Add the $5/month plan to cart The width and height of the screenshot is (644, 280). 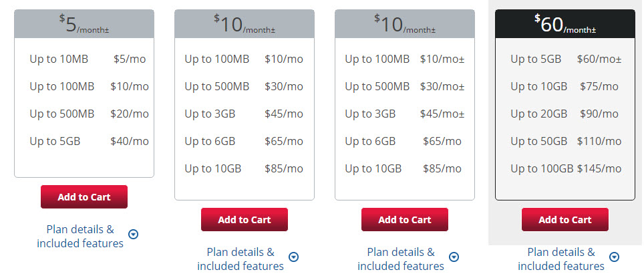tap(84, 197)
